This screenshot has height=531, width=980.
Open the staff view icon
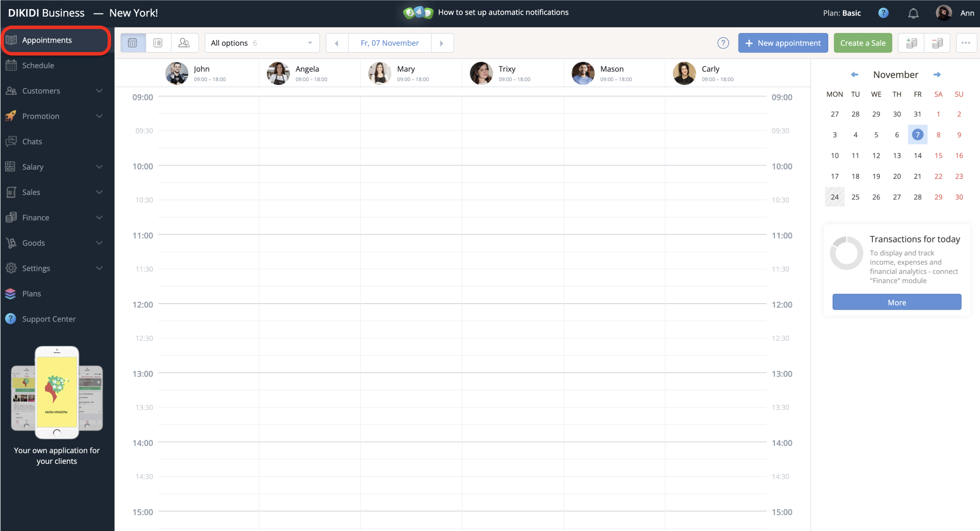point(184,43)
